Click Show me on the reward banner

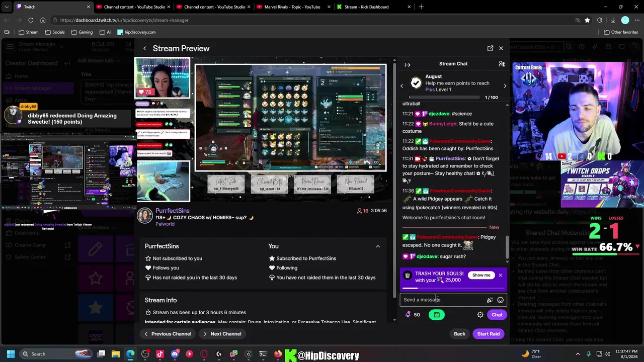point(481,275)
